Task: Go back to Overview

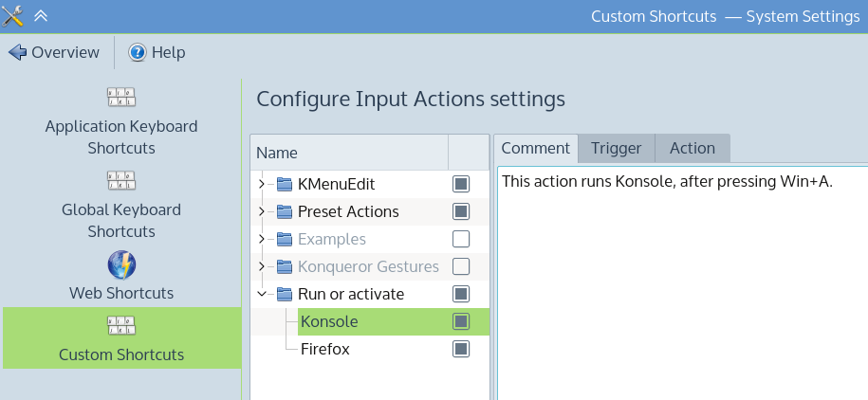Action: point(54,52)
